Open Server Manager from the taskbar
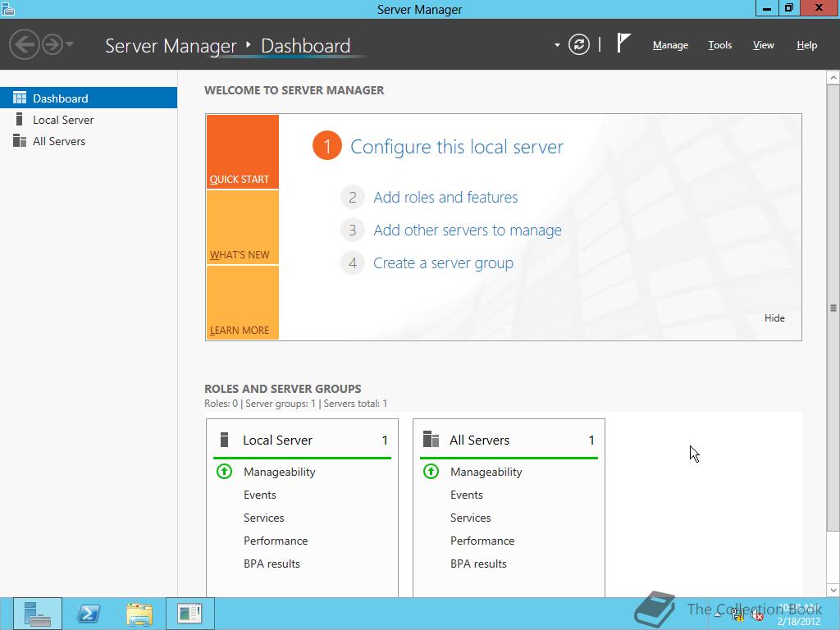Image resolution: width=840 pixels, height=630 pixels. pyautogui.click(x=38, y=614)
